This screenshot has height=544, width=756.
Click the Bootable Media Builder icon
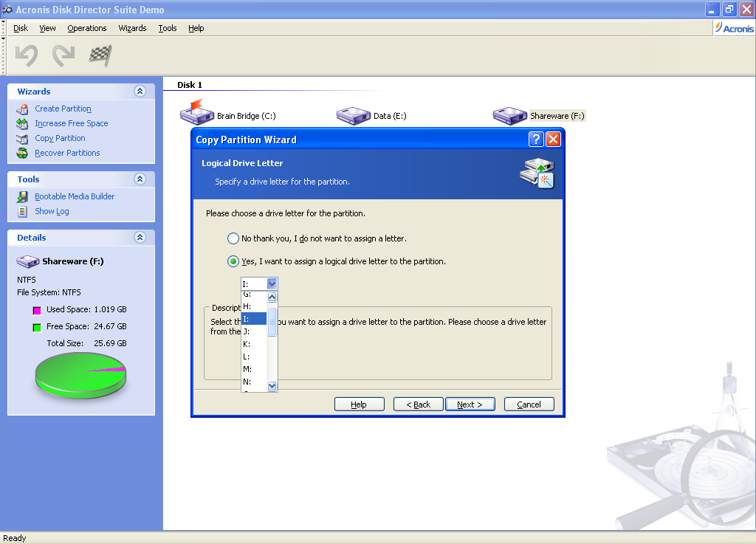pyautogui.click(x=22, y=196)
